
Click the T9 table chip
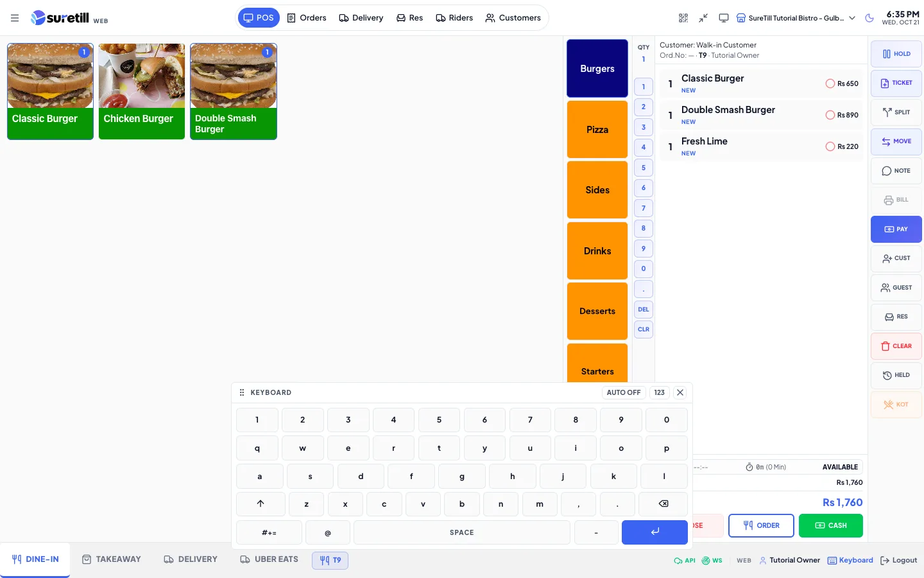pyautogui.click(x=330, y=560)
